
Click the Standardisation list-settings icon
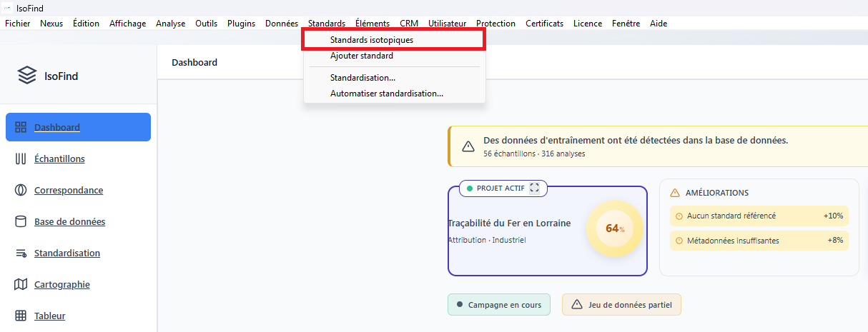(21, 253)
